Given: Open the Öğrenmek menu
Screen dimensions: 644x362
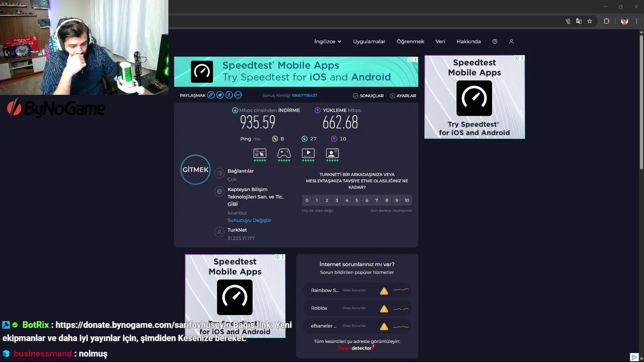Looking at the screenshot, I should (410, 41).
